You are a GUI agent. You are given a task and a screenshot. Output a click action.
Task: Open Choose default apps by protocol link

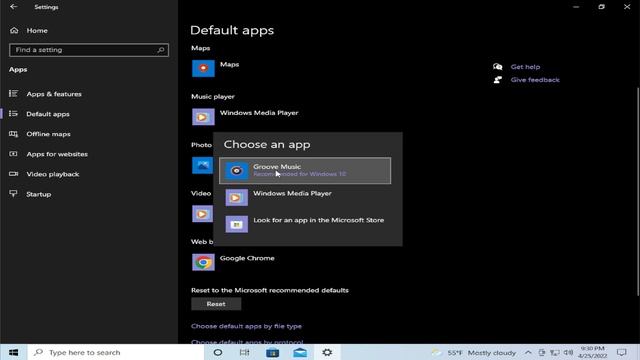(247, 342)
